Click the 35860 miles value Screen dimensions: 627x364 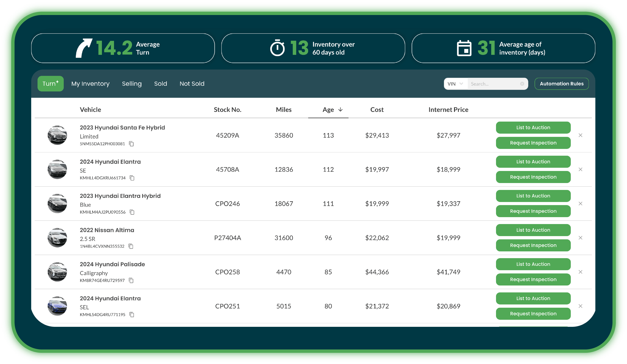click(x=284, y=135)
